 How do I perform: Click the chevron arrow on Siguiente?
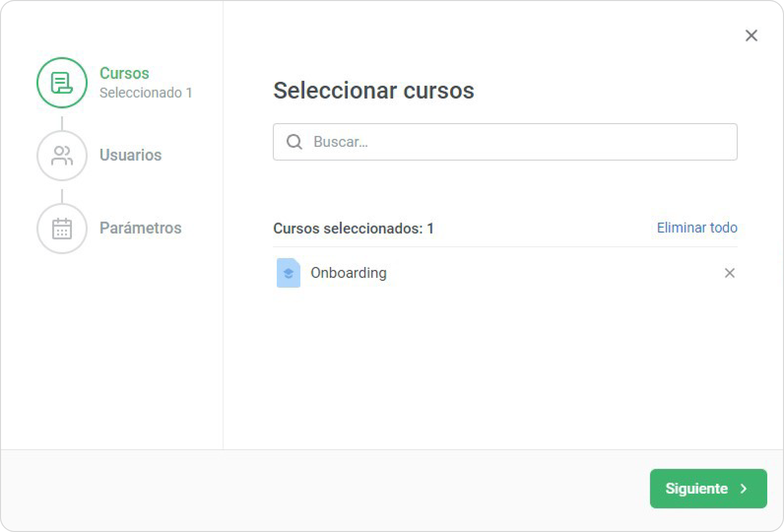(744, 489)
